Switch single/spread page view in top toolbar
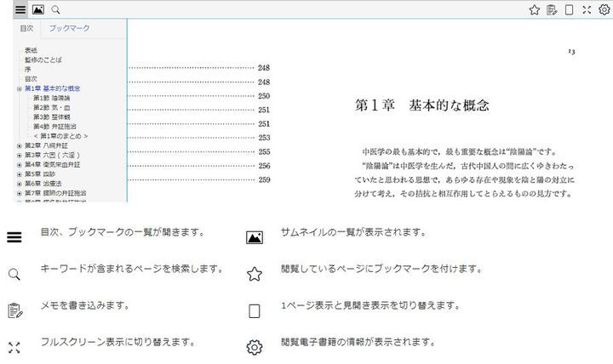The height and width of the screenshot is (364, 613). 570,9
